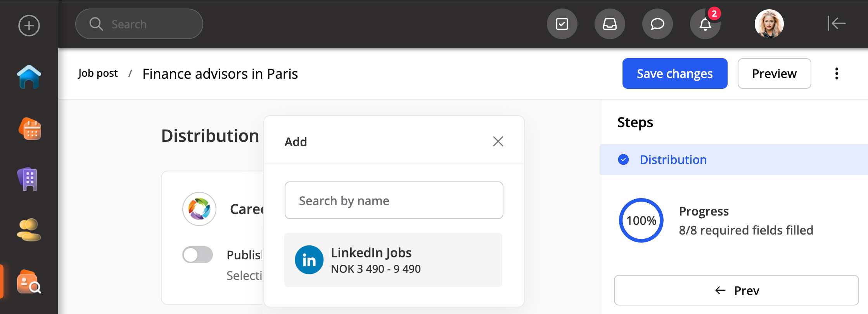
Task: Open the yellow people sidebar icon
Action: tap(29, 229)
